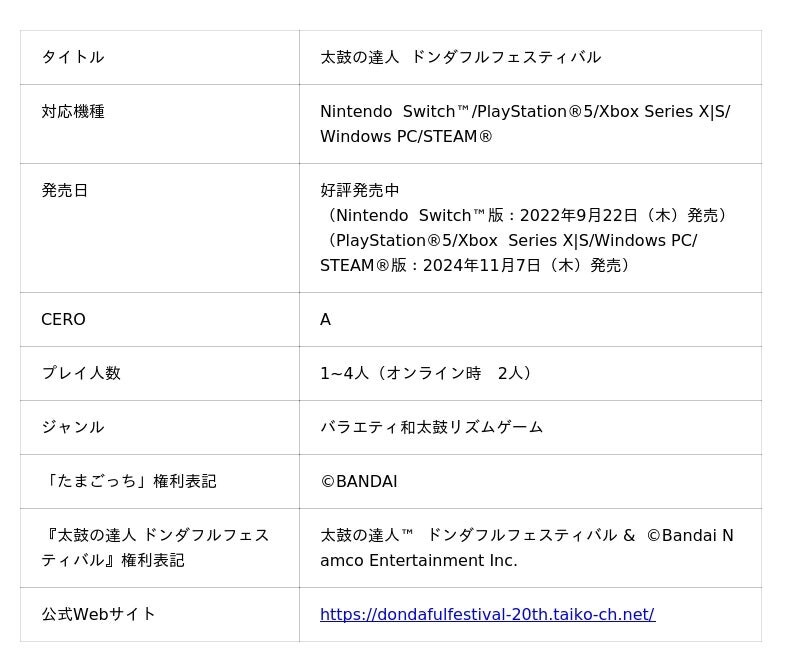Image resolution: width=800 pixels, height=672 pixels.
Task: Click the 『太鼓の達人 ドンダフルフェスティバル』権利表記 label
Action: 155,547
